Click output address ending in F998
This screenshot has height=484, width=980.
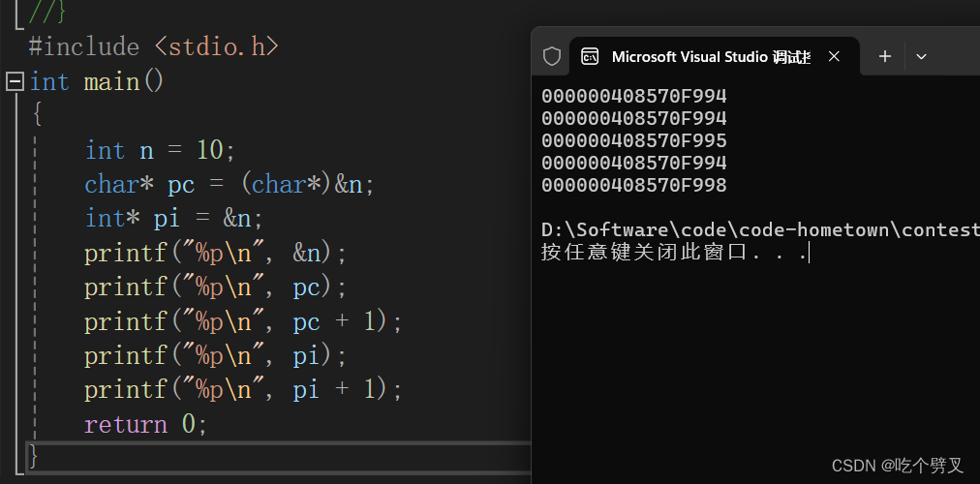634,186
